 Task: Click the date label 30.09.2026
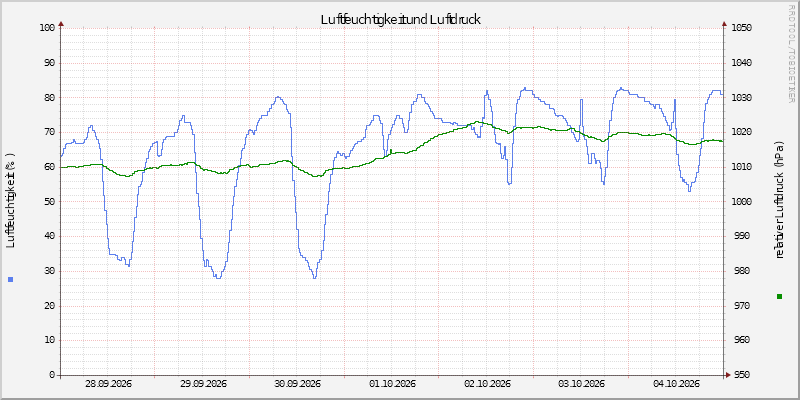pos(298,384)
